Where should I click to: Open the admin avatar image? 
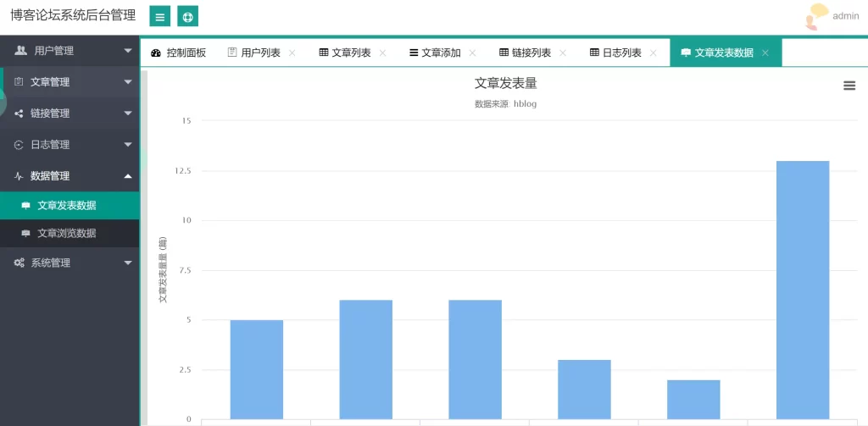pyautogui.click(x=816, y=16)
